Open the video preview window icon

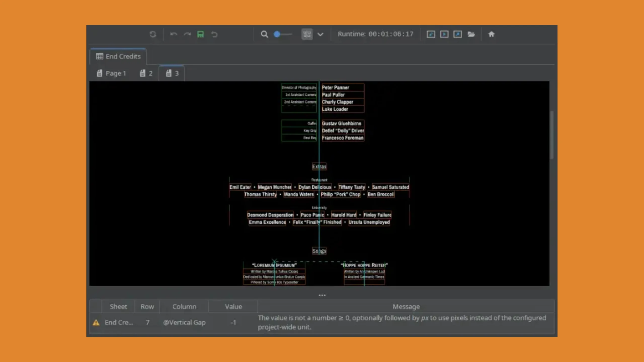pyautogui.click(x=444, y=34)
